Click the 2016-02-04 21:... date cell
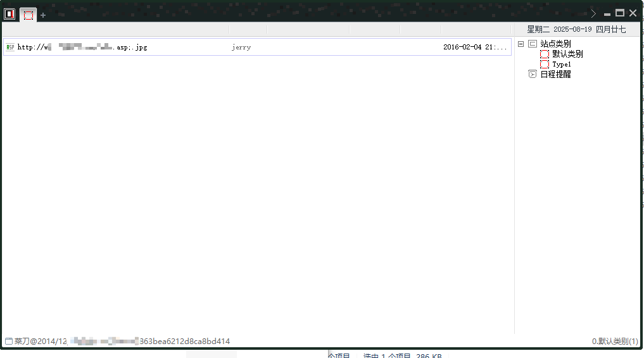The width and height of the screenshot is (644, 358). [475, 47]
